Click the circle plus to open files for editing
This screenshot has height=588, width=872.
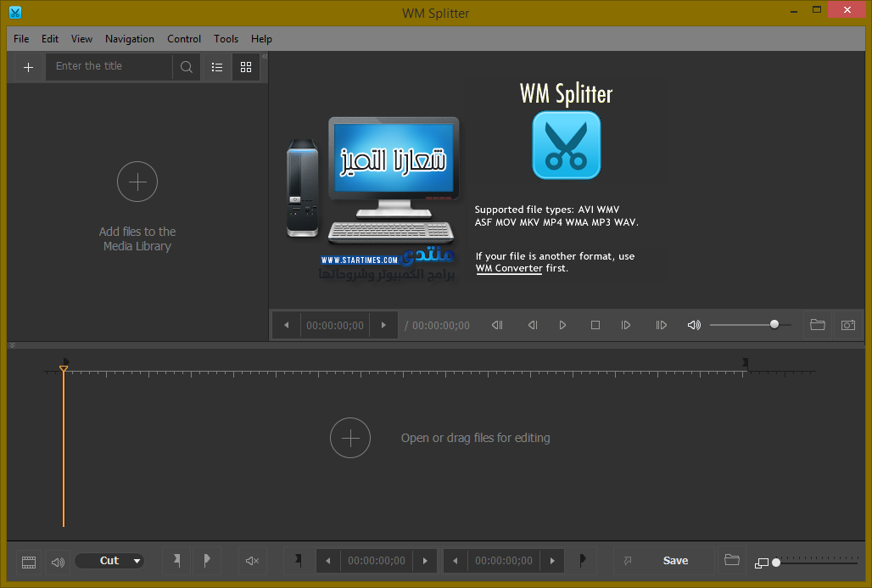[350, 439]
